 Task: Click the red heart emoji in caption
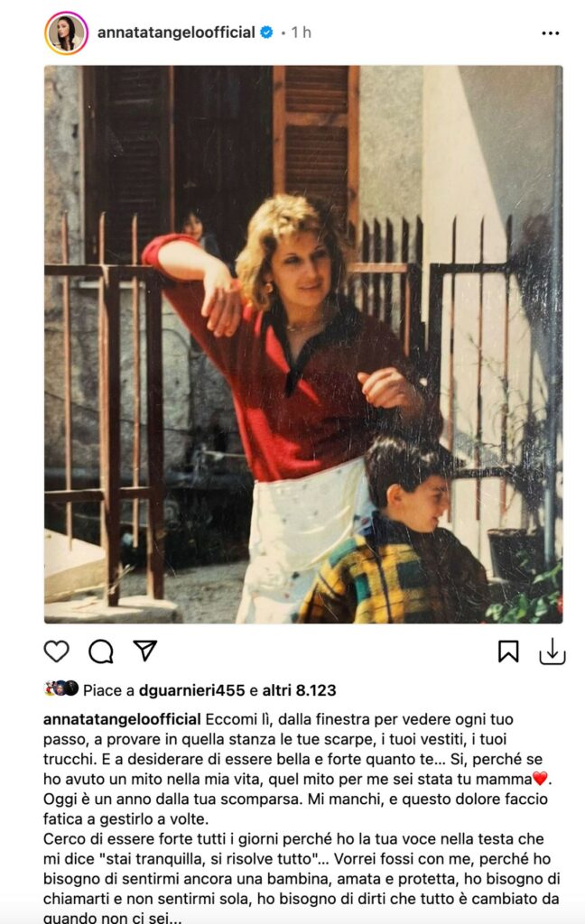tap(540, 779)
